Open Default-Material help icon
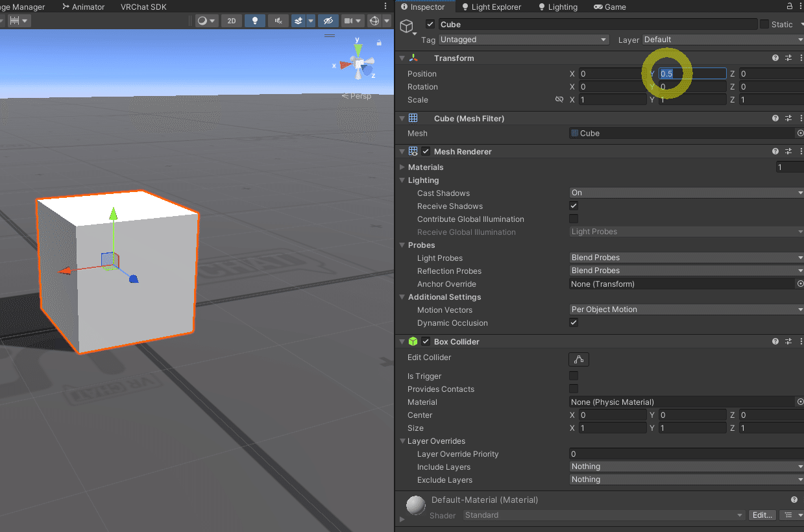This screenshot has height=532, width=804. pyautogui.click(x=794, y=500)
